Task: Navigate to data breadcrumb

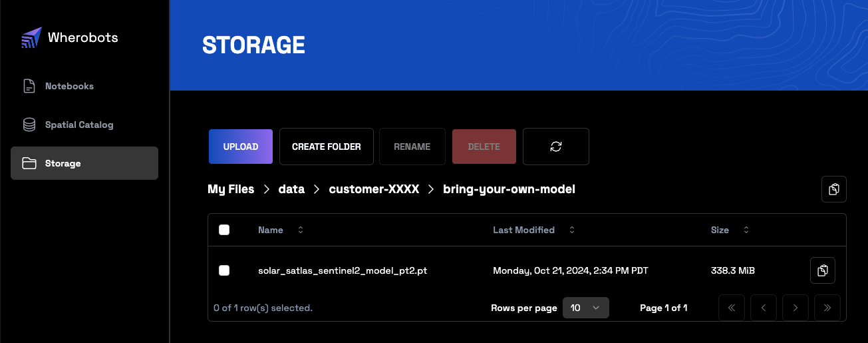Action: [x=291, y=189]
